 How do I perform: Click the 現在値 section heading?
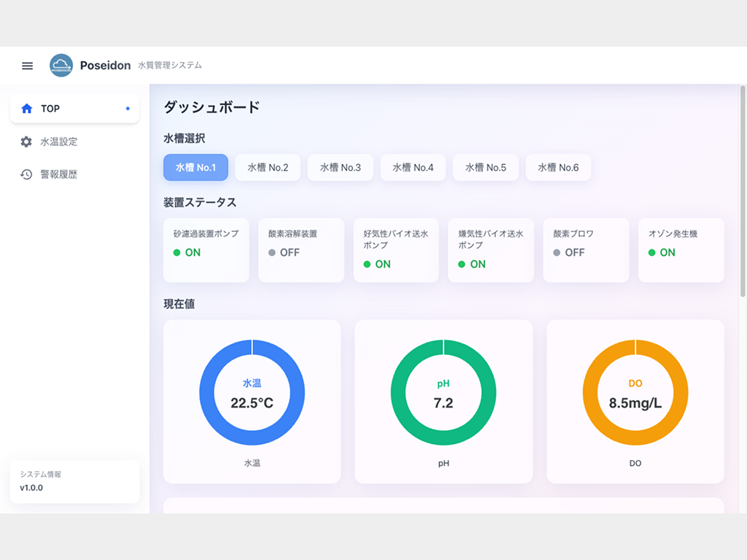(x=179, y=304)
